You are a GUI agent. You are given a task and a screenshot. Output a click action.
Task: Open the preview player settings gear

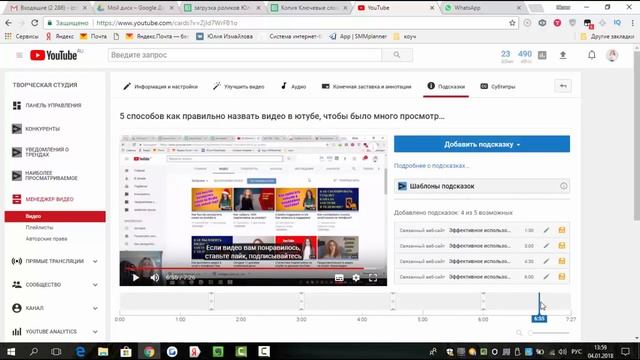(356, 278)
